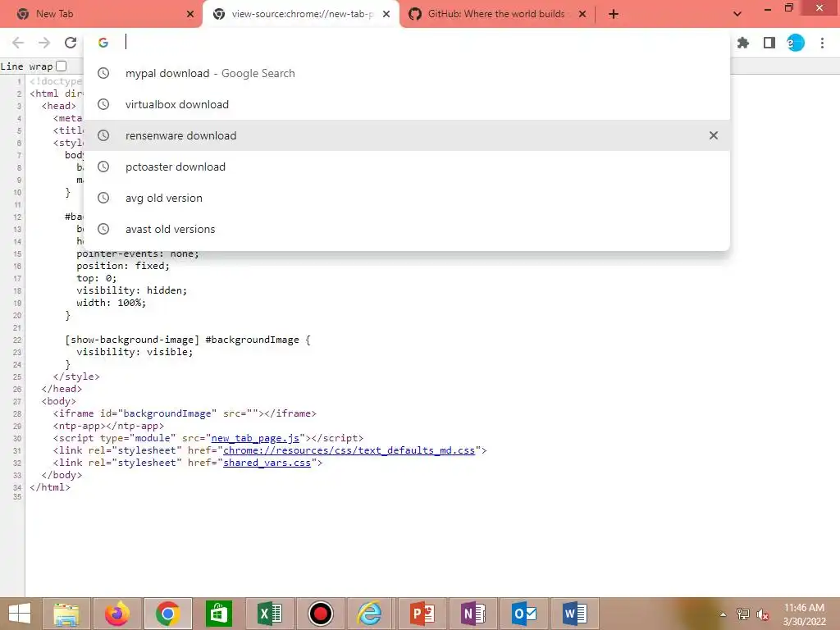This screenshot has width=840, height=630.
Task: Open the tab search dropdown arrow
Action: point(737,14)
